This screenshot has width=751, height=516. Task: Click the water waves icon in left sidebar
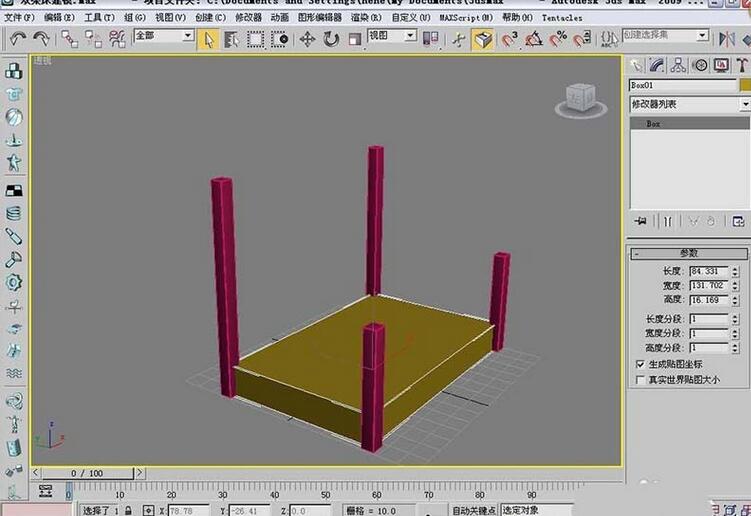[14, 373]
